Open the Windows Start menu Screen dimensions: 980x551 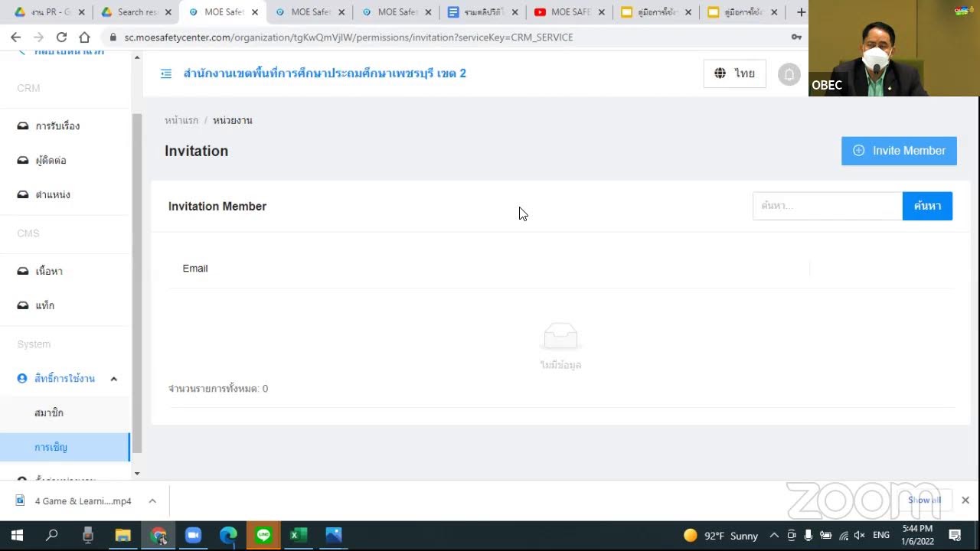[16, 535]
